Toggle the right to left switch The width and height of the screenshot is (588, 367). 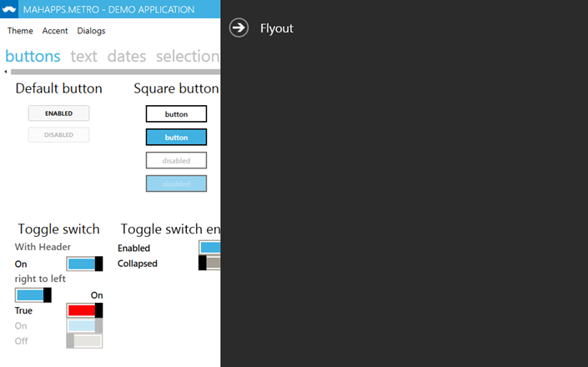33,295
